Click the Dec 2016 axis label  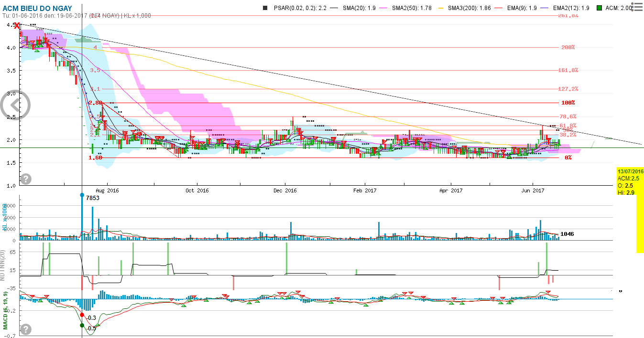284,190
